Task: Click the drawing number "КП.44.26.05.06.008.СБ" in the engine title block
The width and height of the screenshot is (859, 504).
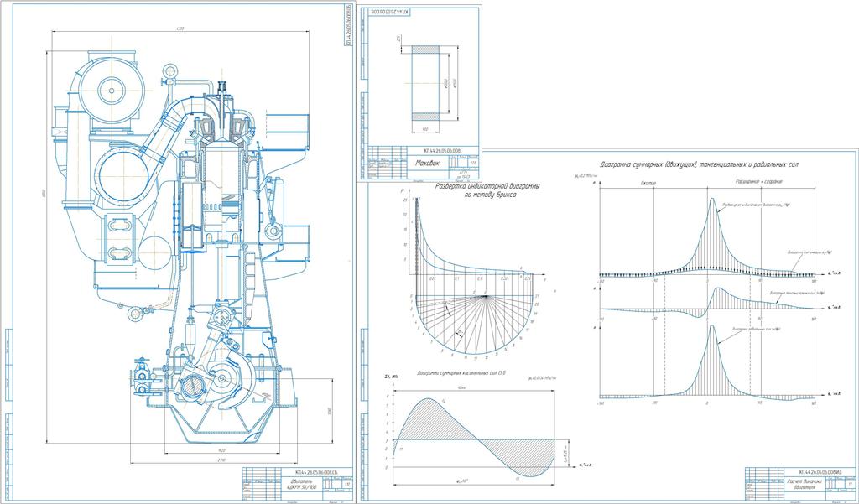Action: (316, 471)
